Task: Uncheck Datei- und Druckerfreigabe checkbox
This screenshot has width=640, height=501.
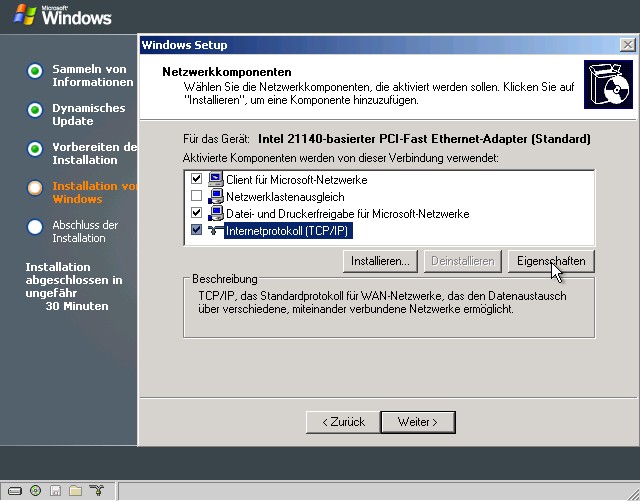Action: tap(196, 214)
